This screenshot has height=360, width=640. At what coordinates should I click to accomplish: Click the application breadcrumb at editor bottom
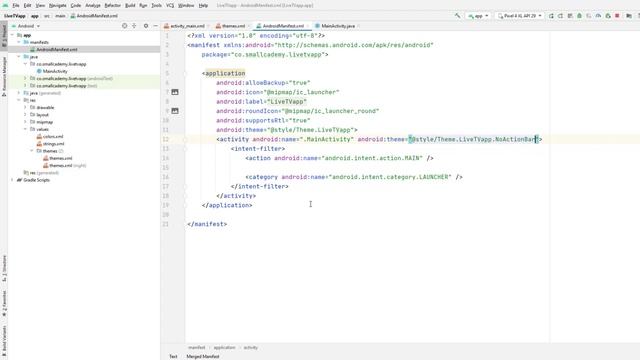[x=224, y=348]
